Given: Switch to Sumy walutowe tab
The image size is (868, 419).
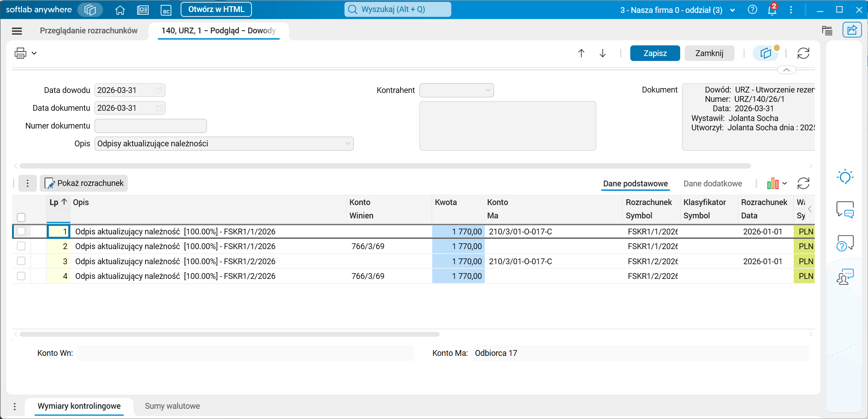Looking at the screenshot, I should pos(172,406).
